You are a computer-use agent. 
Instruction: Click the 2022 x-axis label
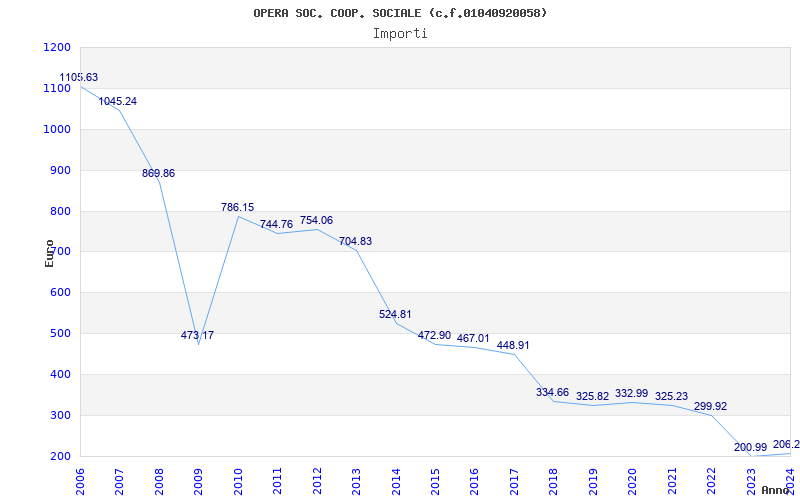pos(711,480)
